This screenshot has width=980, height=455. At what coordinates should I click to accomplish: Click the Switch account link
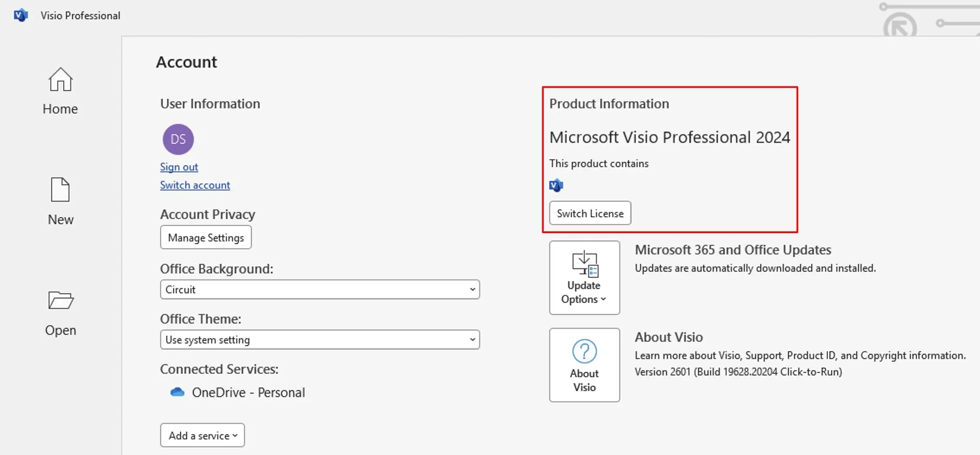[x=195, y=185]
